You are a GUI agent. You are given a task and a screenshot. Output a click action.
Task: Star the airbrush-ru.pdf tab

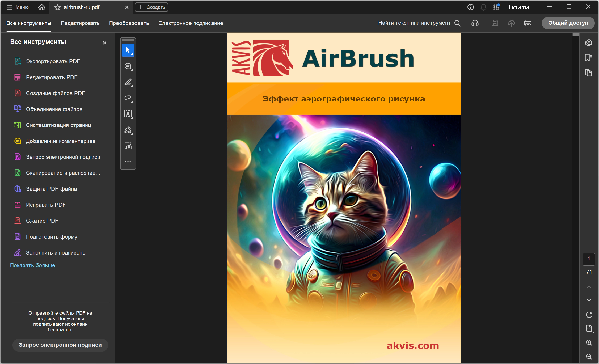57,7
